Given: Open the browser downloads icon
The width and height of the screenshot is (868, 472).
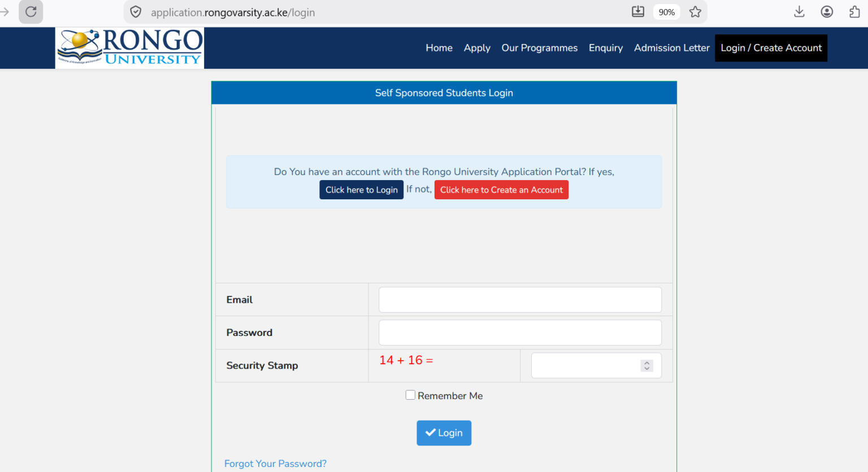Looking at the screenshot, I should 799,12.
